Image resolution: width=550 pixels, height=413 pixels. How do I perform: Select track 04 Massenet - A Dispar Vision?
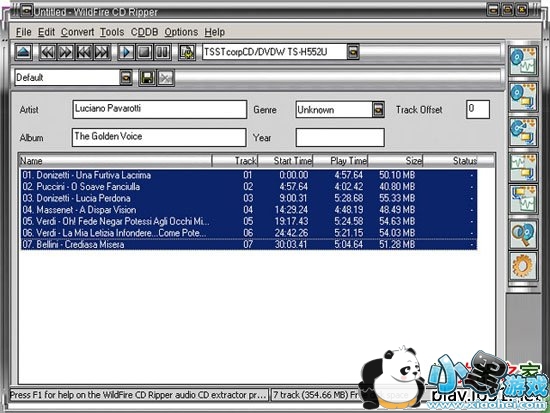249,210
